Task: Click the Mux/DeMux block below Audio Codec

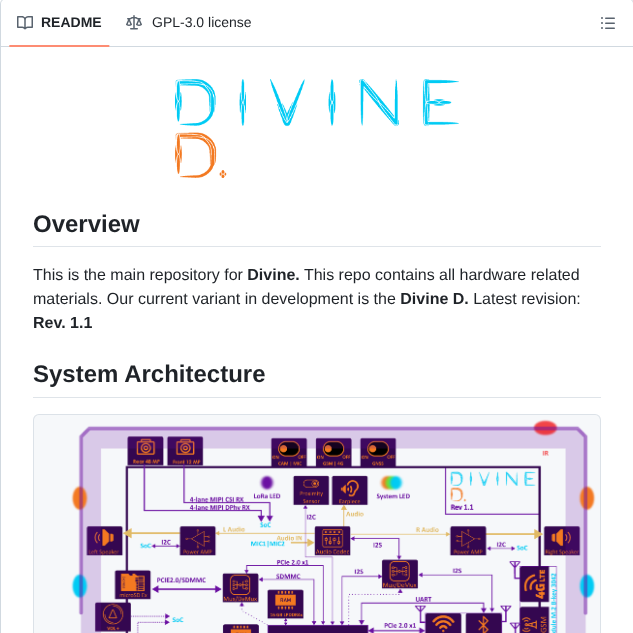Action: [400, 574]
